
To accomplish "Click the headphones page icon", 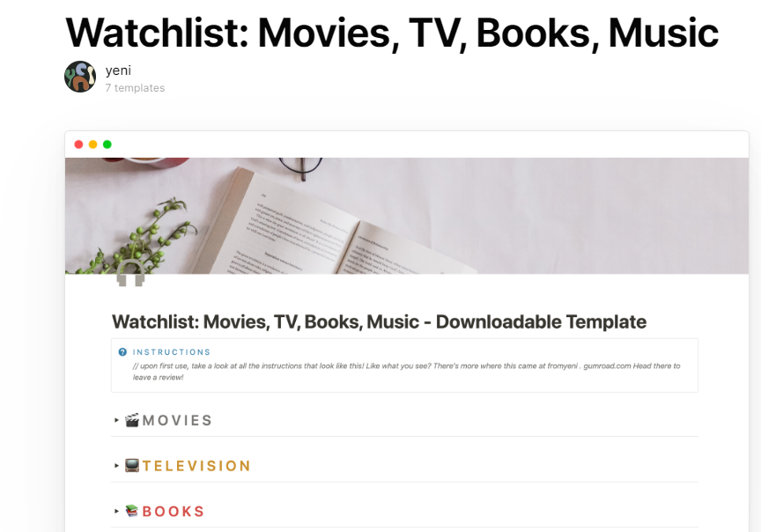I will tap(130, 273).
